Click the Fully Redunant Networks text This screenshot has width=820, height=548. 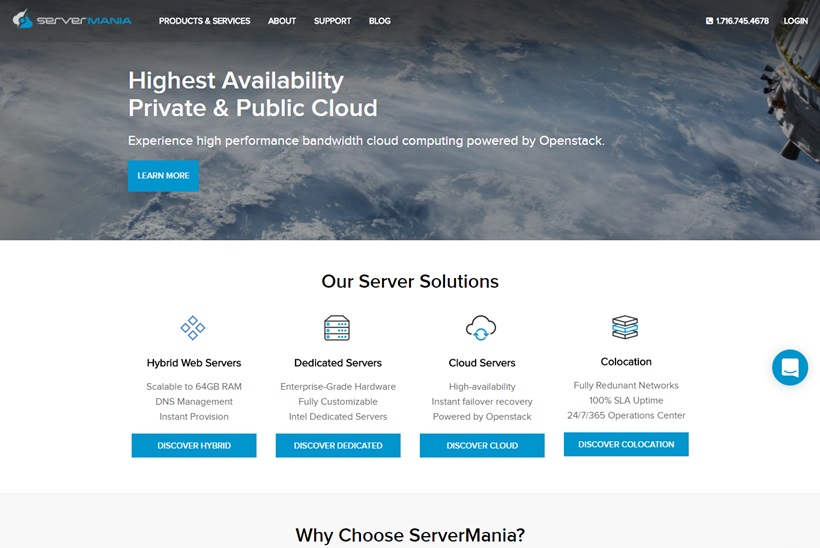coord(626,385)
